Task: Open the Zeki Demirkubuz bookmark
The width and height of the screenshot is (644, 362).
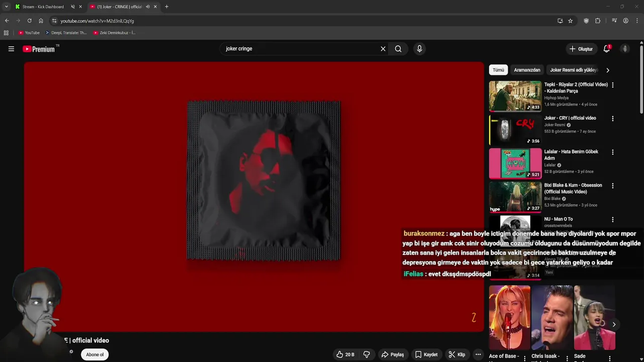Action: click(x=114, y=33)
